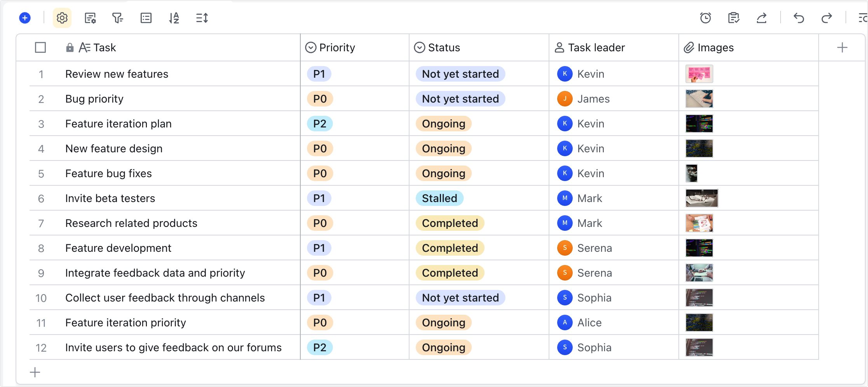Screen dimensions: 868x387
Task: Click the Images column header
Action: coord(716,47)
